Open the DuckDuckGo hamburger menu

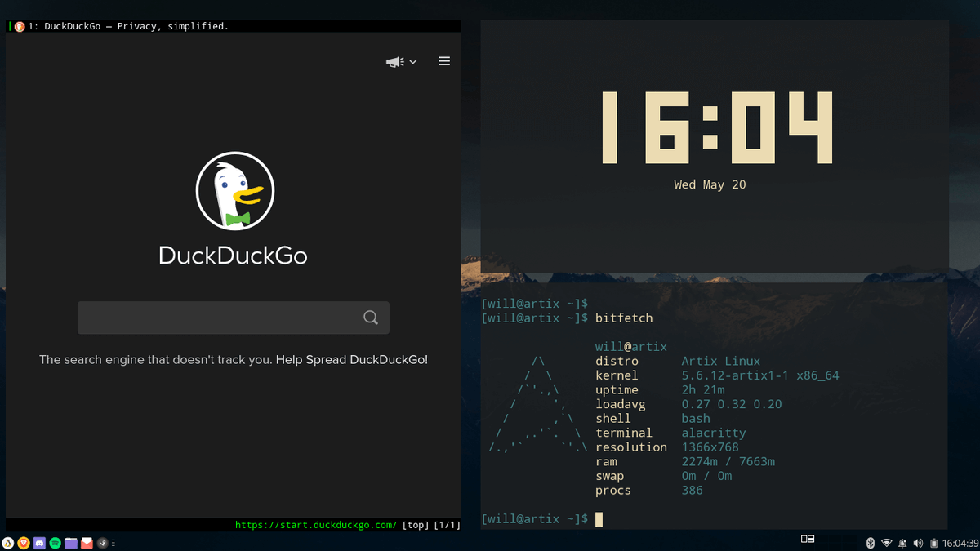[444, 60]
